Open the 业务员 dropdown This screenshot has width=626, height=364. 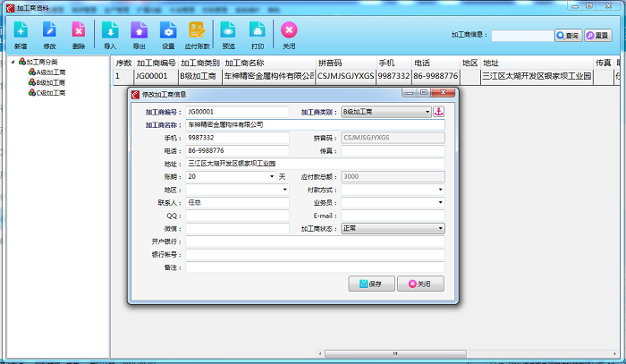[440, 202]
